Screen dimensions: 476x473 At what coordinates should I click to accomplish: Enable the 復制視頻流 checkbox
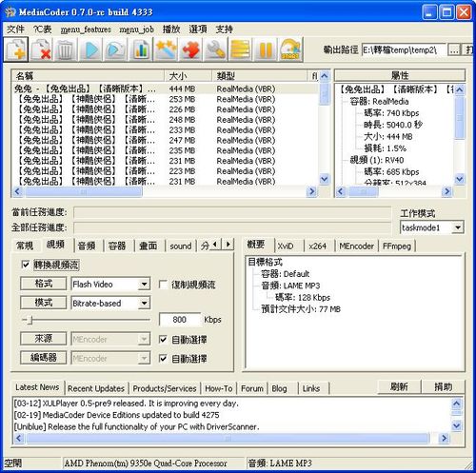163,285
